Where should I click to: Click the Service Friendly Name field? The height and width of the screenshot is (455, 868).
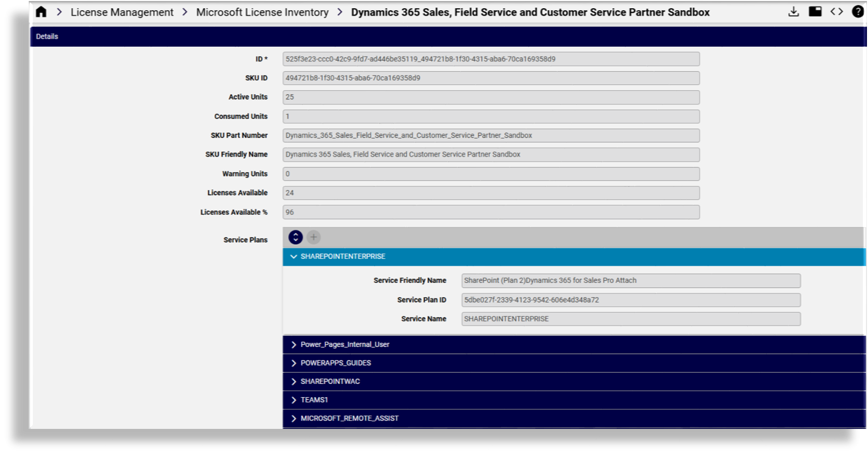[x=631, y=280]
